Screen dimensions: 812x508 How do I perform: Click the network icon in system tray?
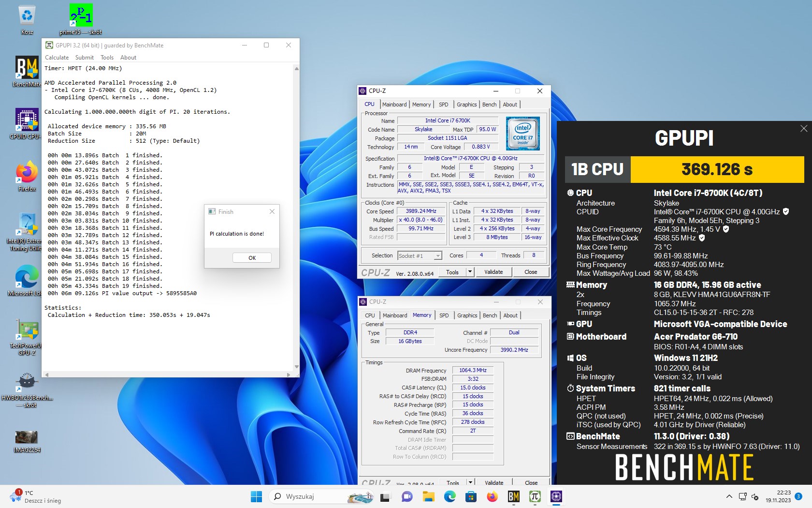click(742, 496)
